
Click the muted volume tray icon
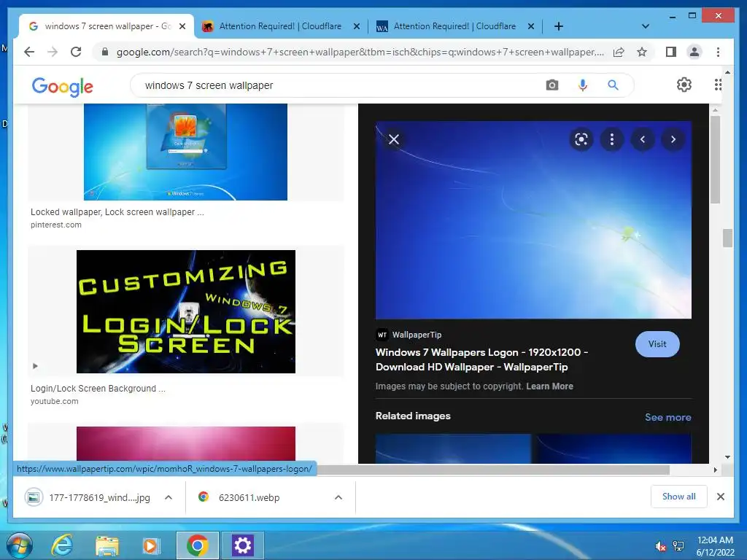tap(660, 546)
